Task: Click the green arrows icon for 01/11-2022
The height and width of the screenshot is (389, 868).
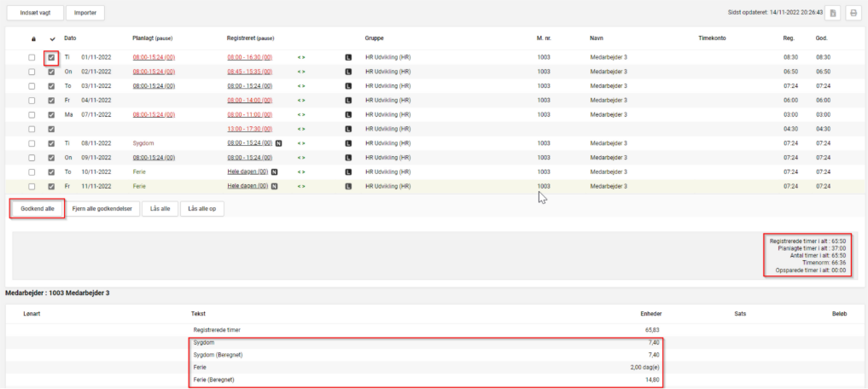Action: (x=300, y=57)
